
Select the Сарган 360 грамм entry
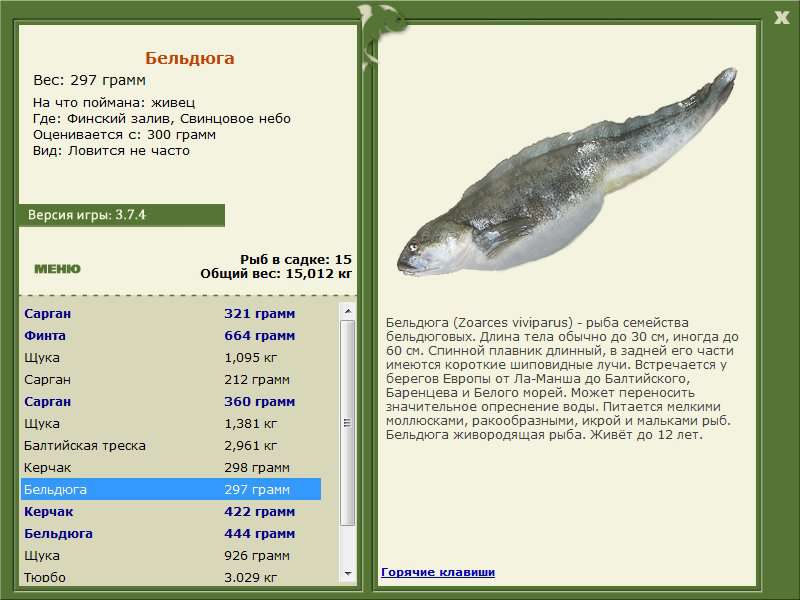170,402
